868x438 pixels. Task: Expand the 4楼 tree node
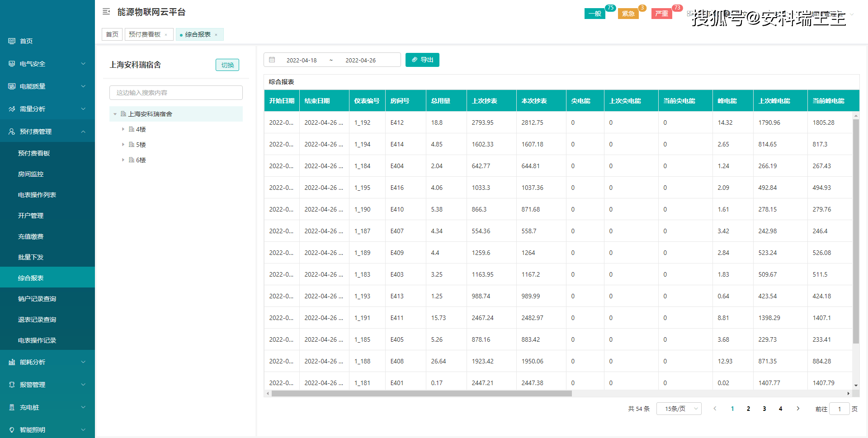(x=123, y=129)
